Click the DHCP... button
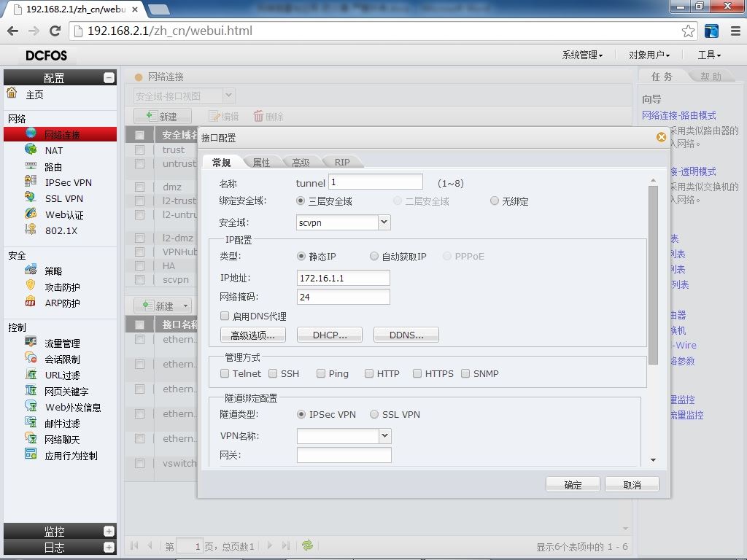Screen dimensions: 747x560 point(330,335)
